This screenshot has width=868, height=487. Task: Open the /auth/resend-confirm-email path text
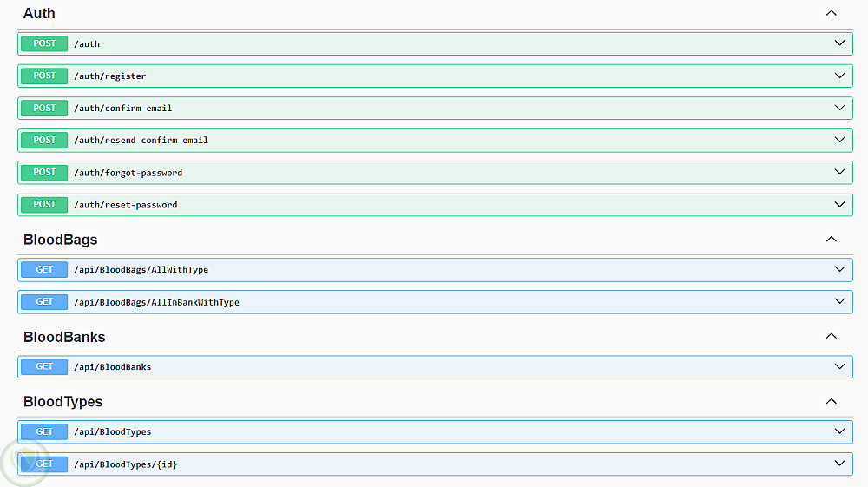point(141,141)
